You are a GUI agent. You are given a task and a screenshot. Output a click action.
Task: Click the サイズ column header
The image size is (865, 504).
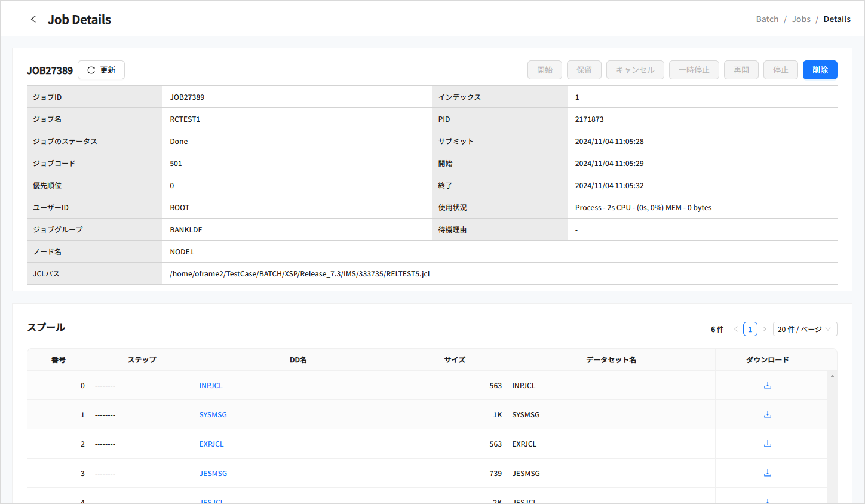455,359
